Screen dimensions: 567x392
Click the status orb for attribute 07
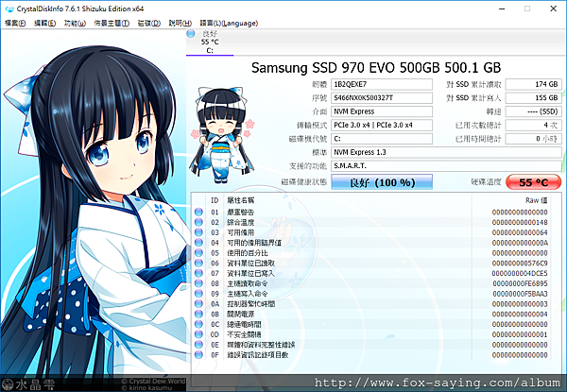(x=198, y=273)
